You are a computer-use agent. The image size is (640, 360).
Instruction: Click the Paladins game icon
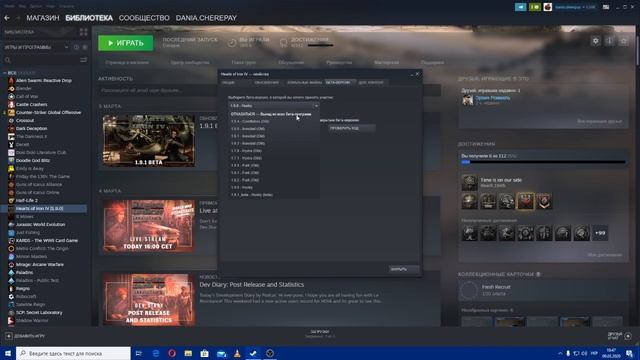11,272
